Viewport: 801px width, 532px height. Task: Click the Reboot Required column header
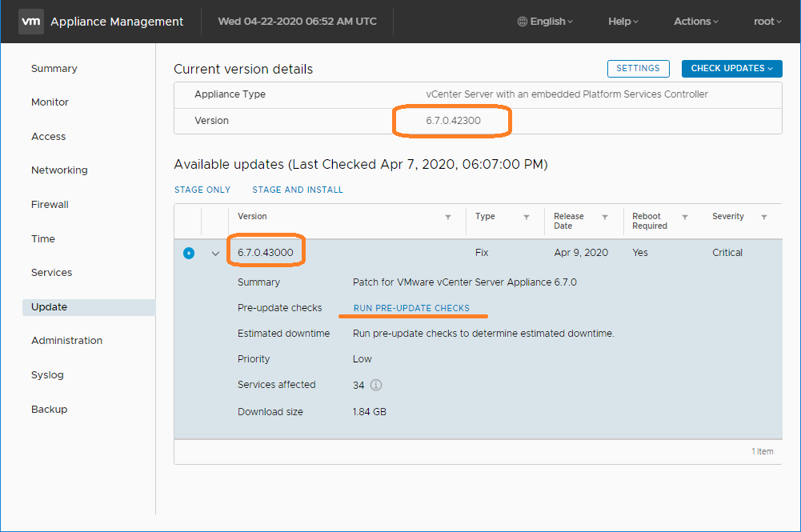click(649, 221)
